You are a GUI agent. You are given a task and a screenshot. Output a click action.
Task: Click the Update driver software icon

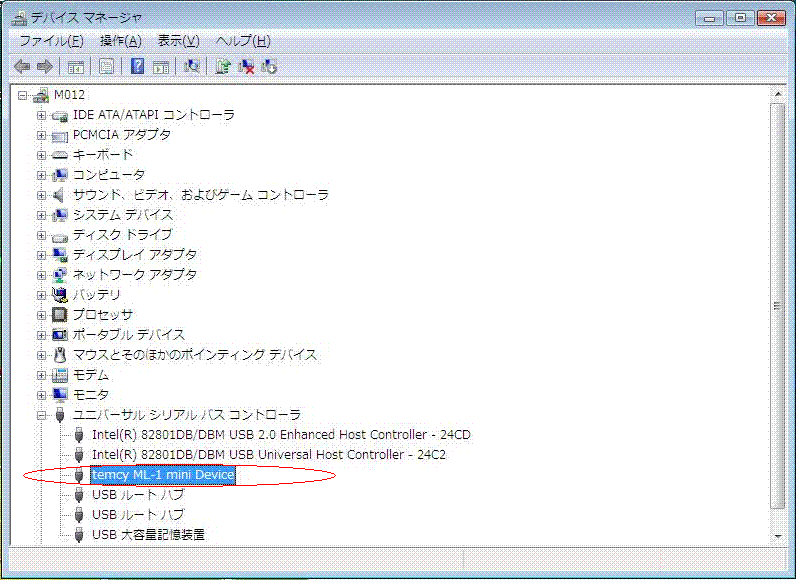[222, 66]
